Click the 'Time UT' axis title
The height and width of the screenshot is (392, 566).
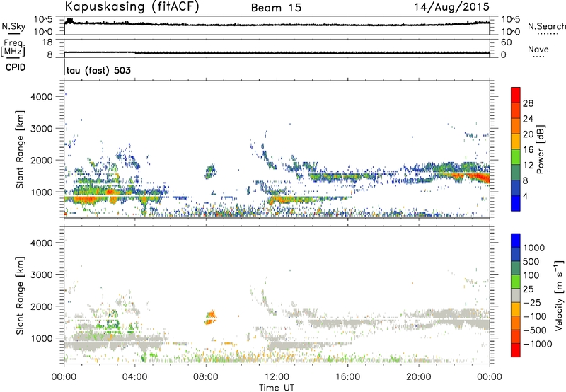[x=277, y=388]
